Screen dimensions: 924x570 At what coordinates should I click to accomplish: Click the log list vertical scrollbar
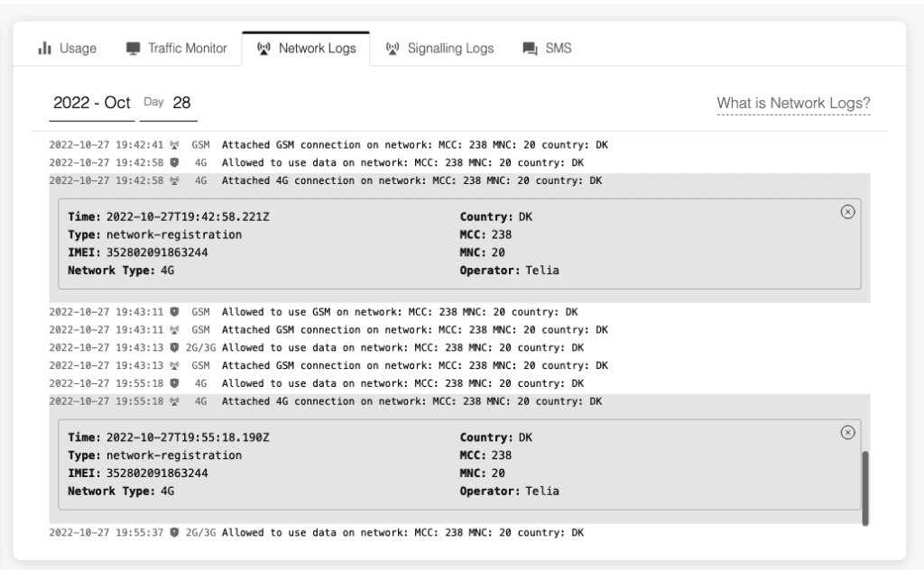click(x=865, y=488)
